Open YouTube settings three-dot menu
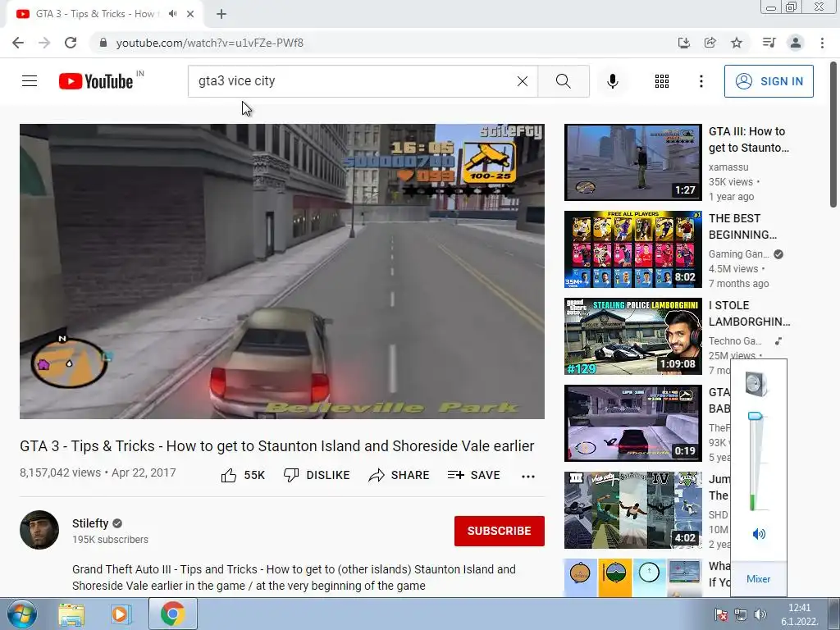This screenshot has width=840, height=630. pos(701,81)
